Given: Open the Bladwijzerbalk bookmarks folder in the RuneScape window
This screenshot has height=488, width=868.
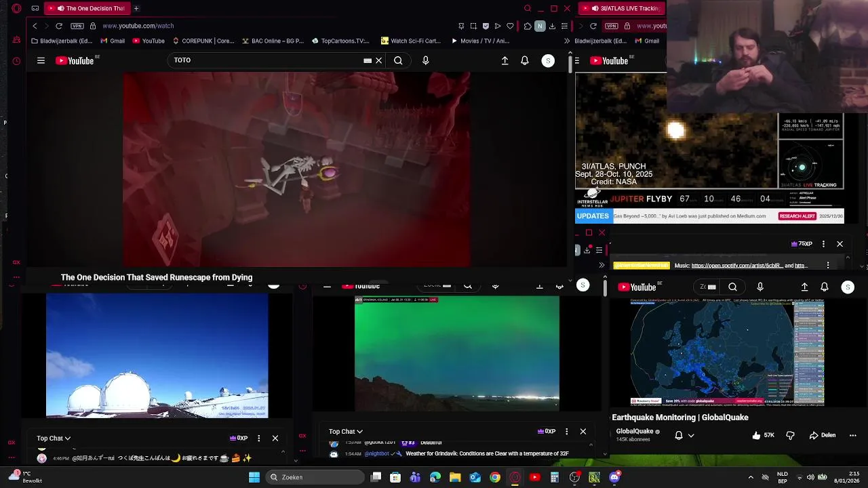Looking at the screenshot, I should (62, 41).
